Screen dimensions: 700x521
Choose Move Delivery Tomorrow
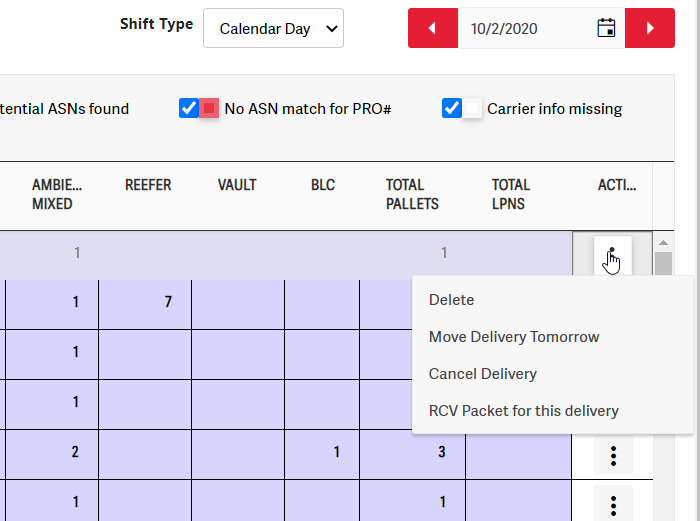[514, 337]
